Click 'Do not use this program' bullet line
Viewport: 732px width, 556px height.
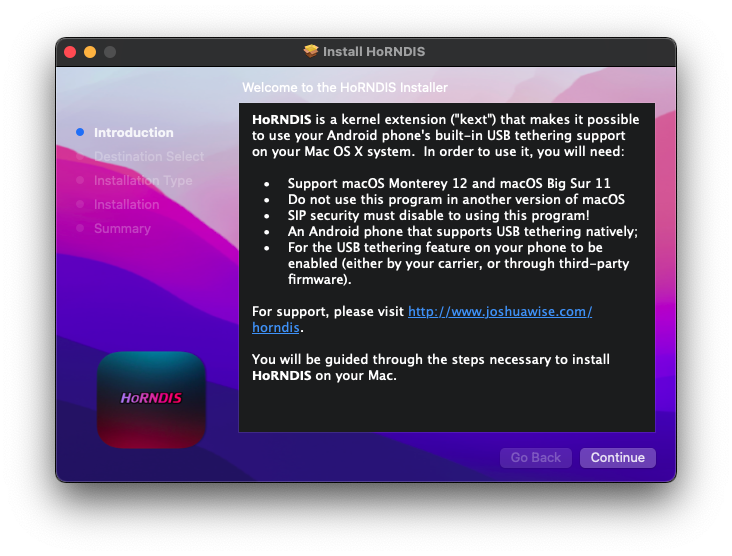(456, 200)
